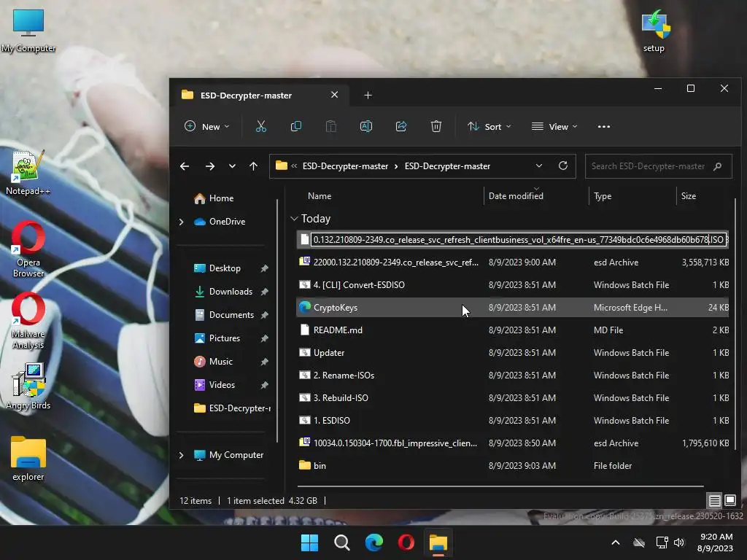
Task: Close the ESD-Decrypter-master tab
Action: [x=334, y=95]
